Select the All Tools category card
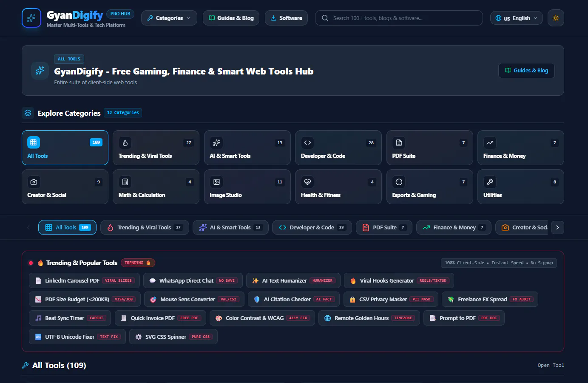The width and height of the screenshot is (588, 383). 65,148
